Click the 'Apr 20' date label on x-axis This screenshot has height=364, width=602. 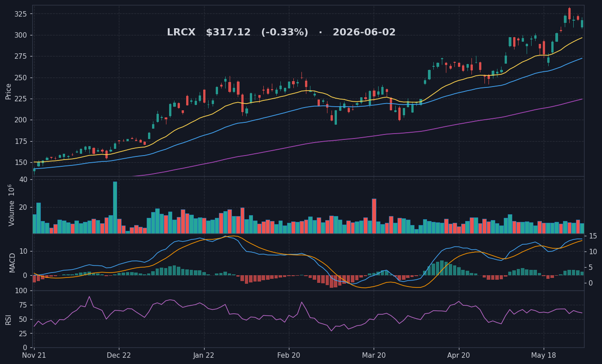(x=459, y=355)
